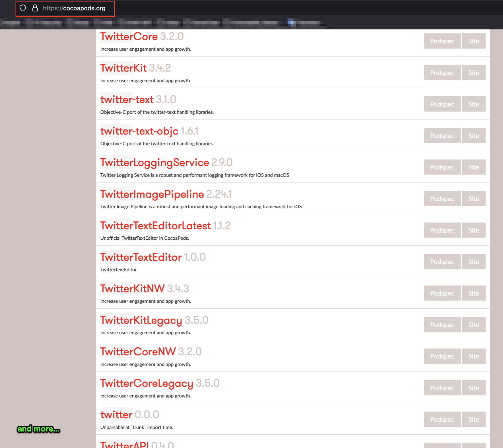
Task: Click Site button for TwitterLoggingService
Action: pos(473,167)
